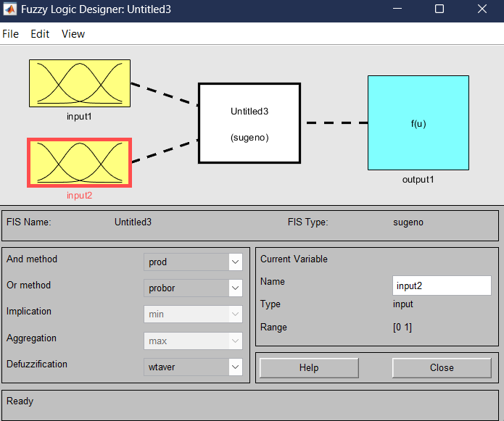Open the Edit menu

pos(40,34)
